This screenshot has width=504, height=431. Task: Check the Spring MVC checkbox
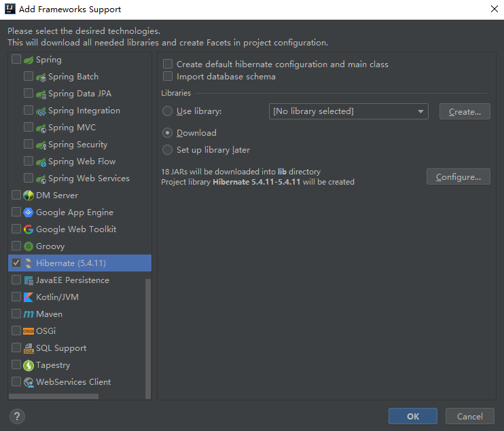(x=29, y=127)
